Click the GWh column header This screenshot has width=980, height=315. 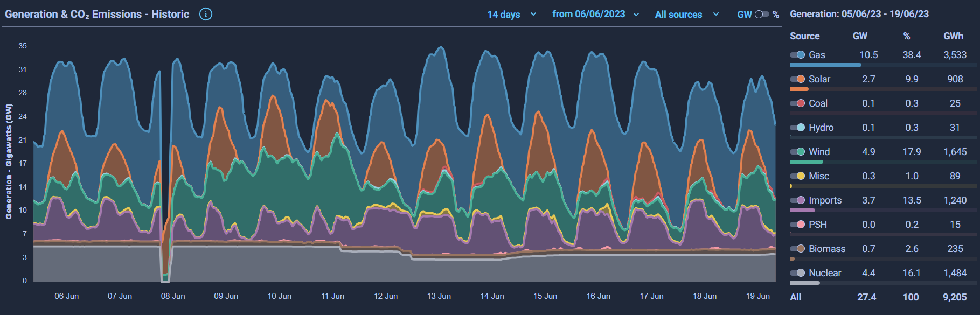[953, 36]
